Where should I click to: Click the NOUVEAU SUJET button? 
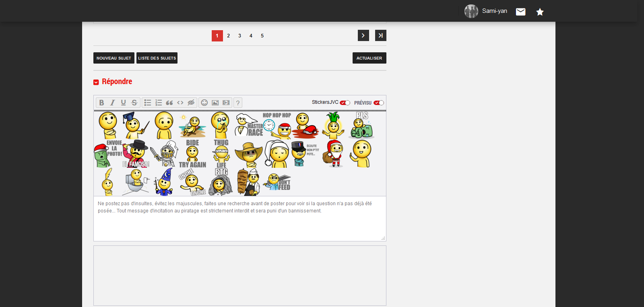coord(114,58)
